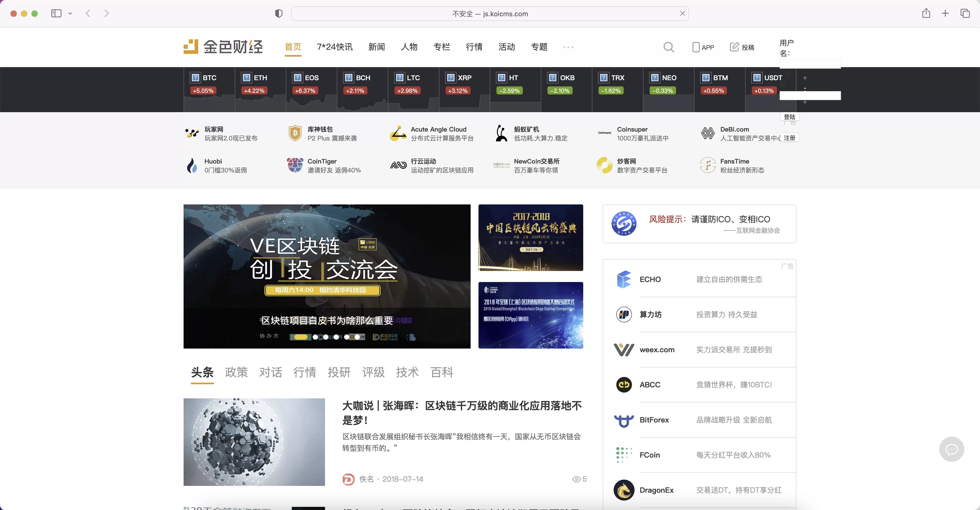Open the VE区块链 创投交流会 banner image

click(x=327, y=276)
